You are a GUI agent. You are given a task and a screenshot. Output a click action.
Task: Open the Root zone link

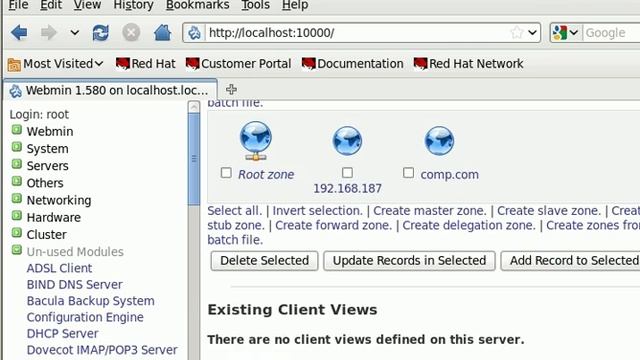click(266, 175)
